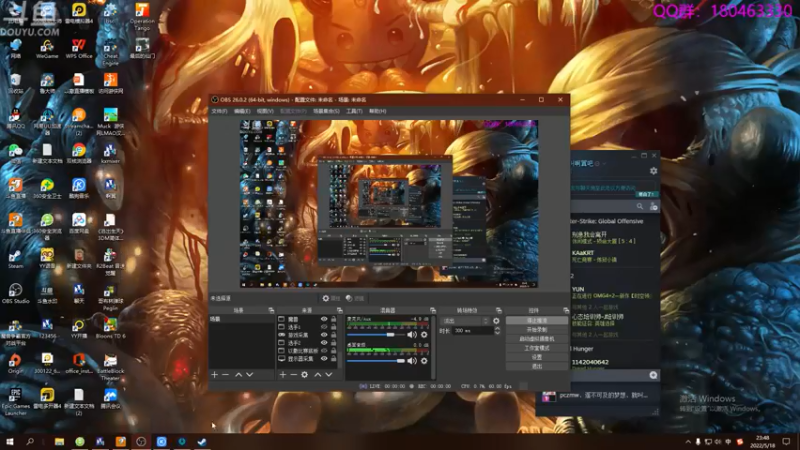Click the 停止推流 button
This screenshot has width=800, height=450.
point(537,320)
